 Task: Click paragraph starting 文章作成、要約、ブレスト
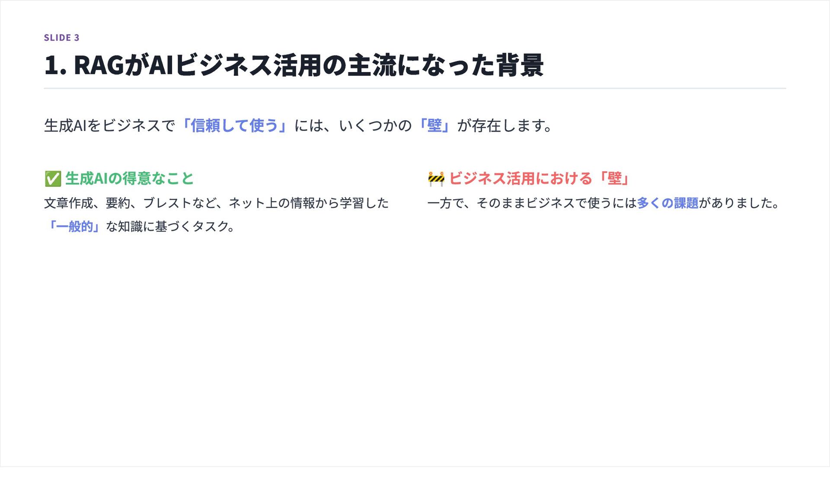tap(216, 203)
